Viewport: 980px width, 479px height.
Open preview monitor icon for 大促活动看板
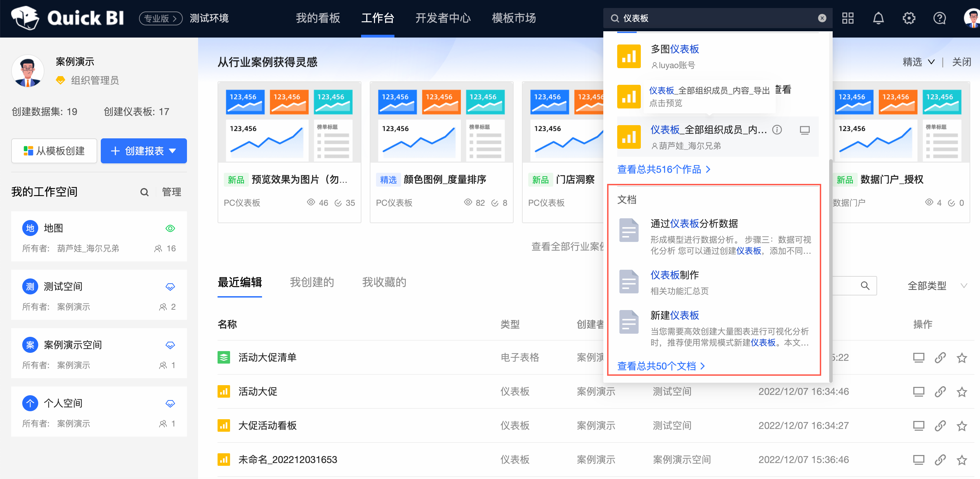click(x=919, y=425)
